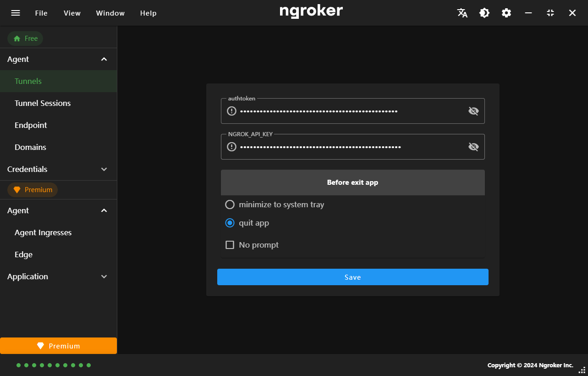
Task: Click the ngroker title logo
Action: (311, 11)
